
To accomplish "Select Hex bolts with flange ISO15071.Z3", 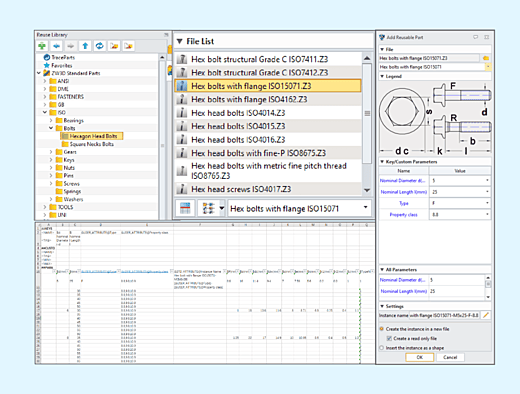I will (x=268, y=86).
